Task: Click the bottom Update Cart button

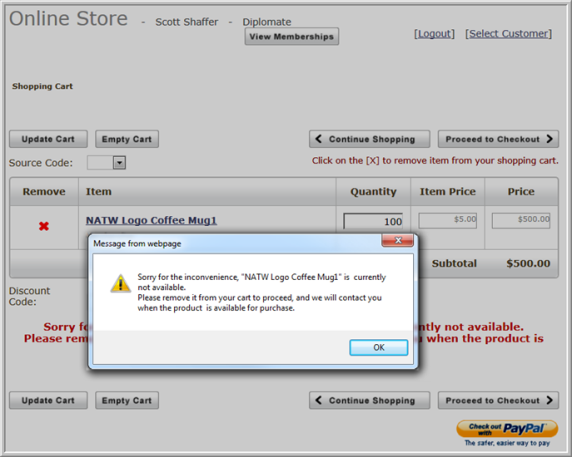Action: 48,400
